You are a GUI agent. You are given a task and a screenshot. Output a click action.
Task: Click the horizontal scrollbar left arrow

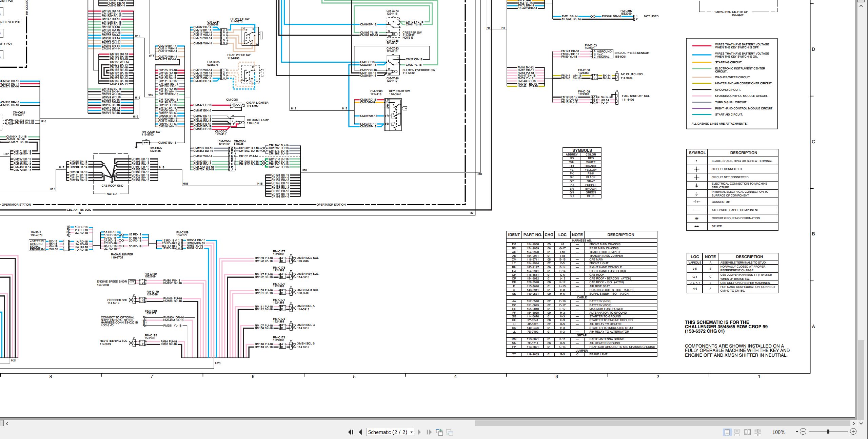7,423
